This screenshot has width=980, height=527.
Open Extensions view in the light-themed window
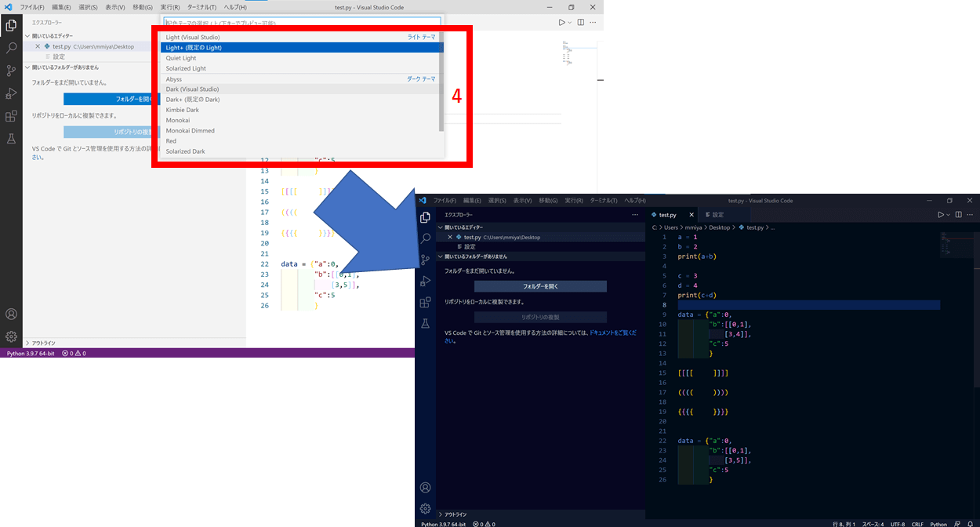coord(11,116)
